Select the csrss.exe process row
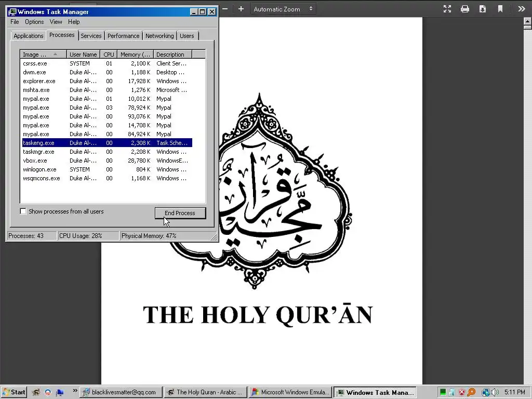The height and width of the screenshot is (399, 532). [107, 63]
